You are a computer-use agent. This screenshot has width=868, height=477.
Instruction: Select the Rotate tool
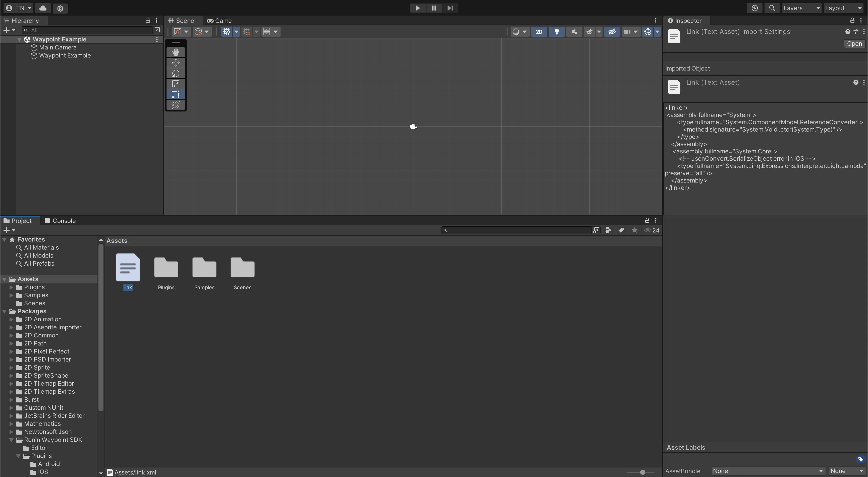[x=176, y=73]
